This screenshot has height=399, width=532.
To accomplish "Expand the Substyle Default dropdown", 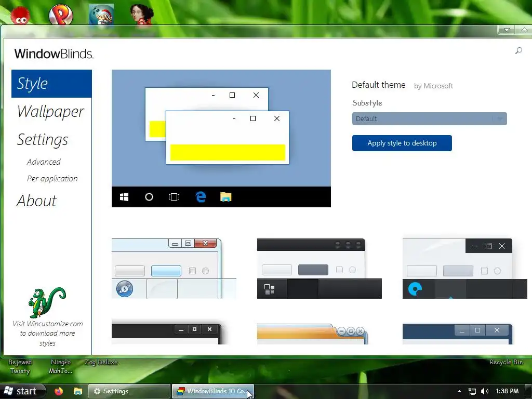I will [x=429, y=119].
